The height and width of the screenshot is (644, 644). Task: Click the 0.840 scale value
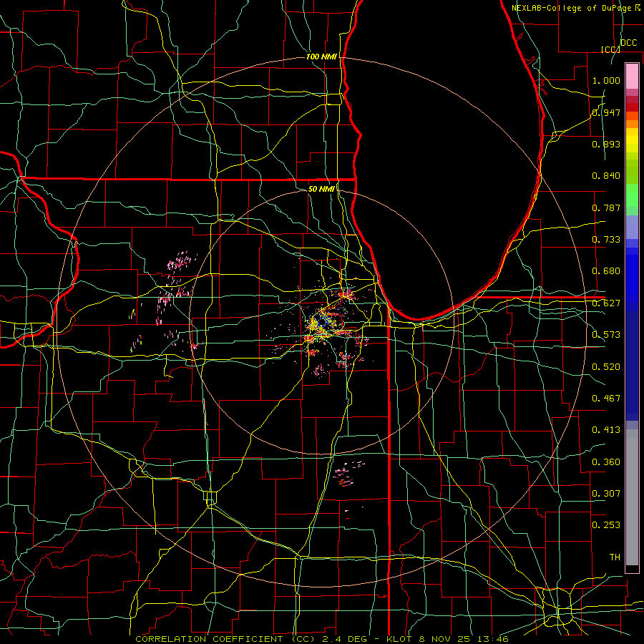pos(606,176)
